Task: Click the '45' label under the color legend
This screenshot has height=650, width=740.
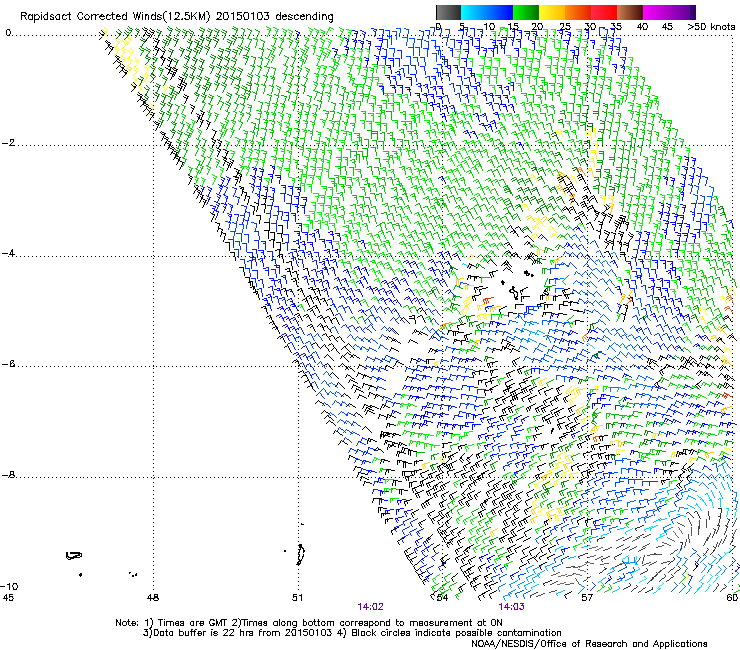Action: (667, 27)
